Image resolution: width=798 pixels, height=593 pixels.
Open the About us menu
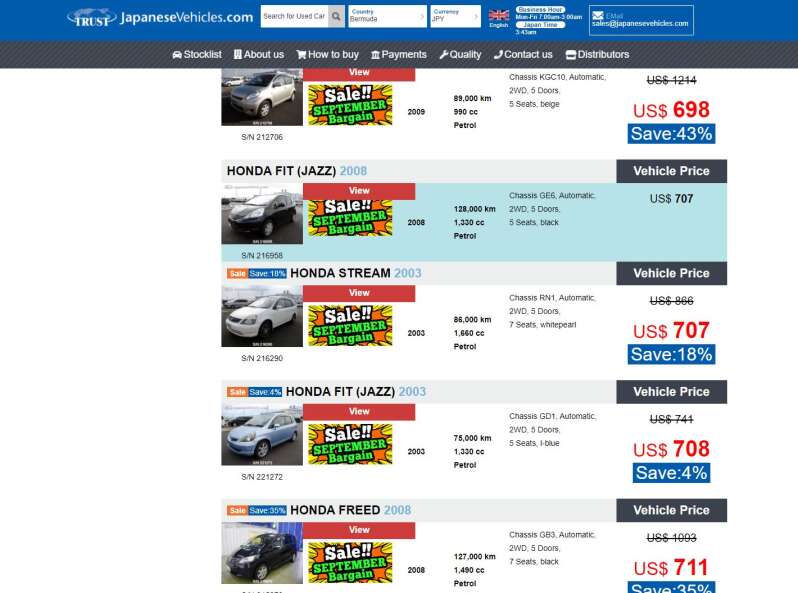click(259, 54)
